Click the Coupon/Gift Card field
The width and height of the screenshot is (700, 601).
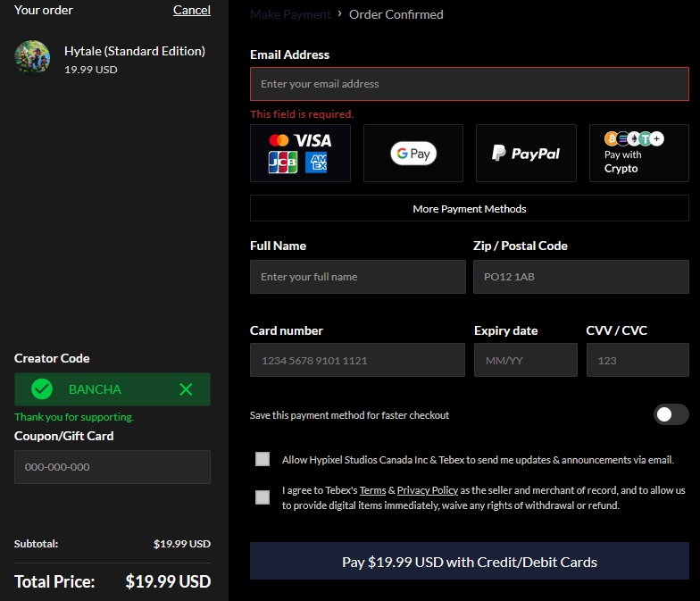point(112,467)
